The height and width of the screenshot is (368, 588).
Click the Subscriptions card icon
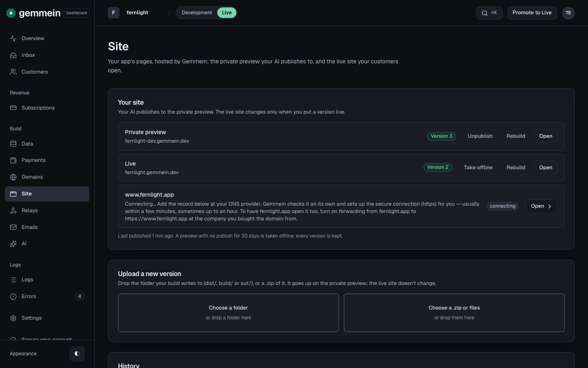point(13,108)
